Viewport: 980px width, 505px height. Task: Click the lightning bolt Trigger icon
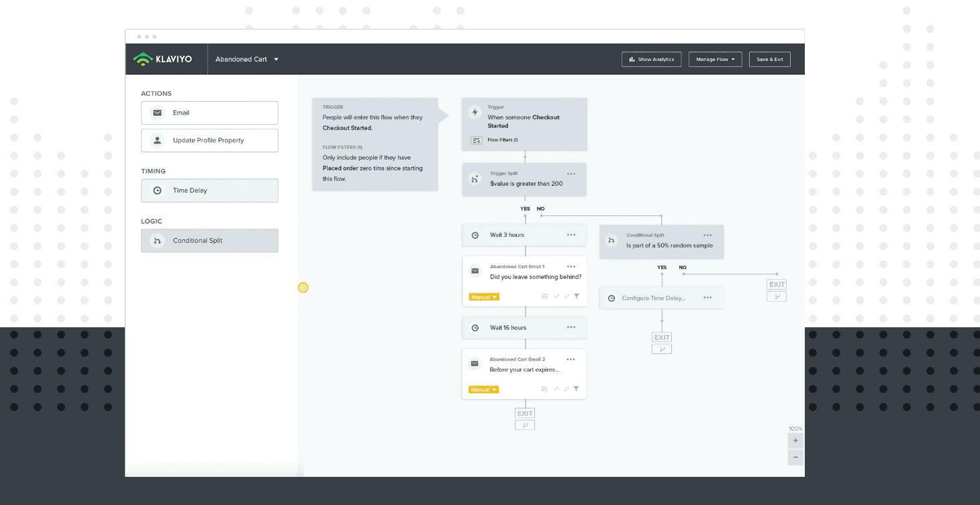coord(475,112)
